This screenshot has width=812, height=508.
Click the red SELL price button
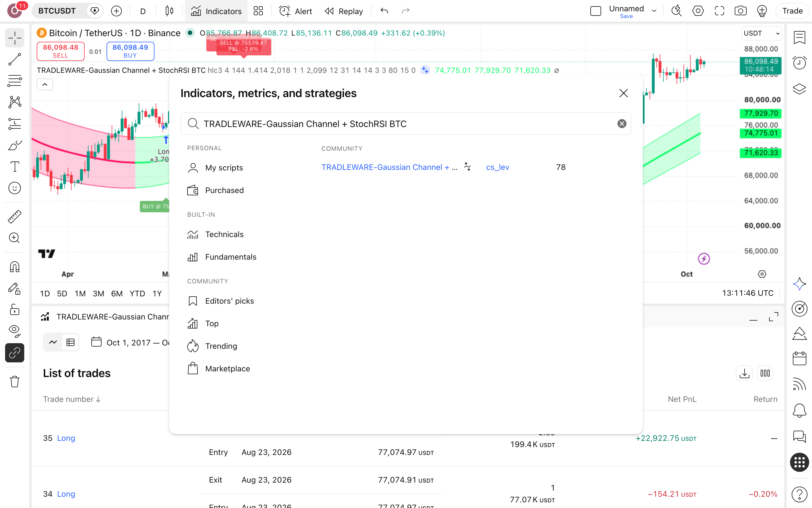point(60,51)
